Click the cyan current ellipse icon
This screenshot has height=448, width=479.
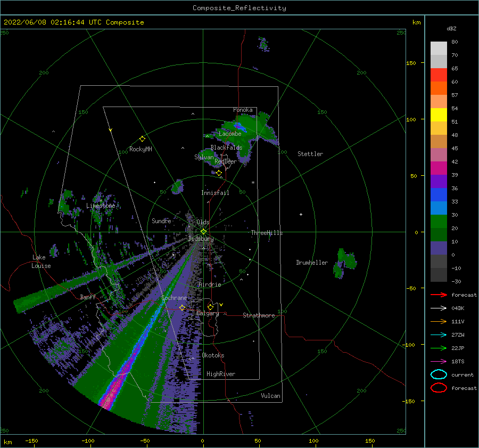[x=439, y=374]
